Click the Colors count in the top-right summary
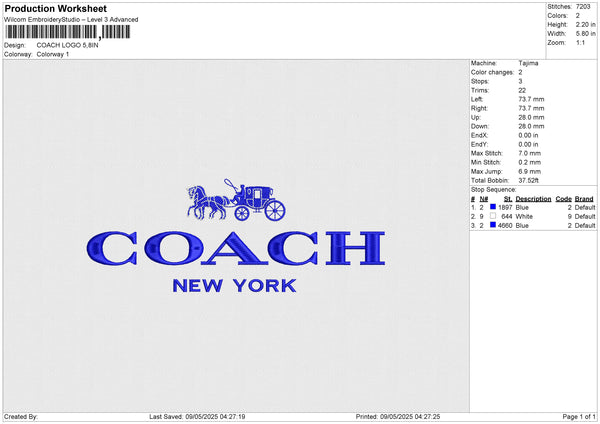This screenshot has height=424, width=600. pyautogui.click(x=578, y=16)
